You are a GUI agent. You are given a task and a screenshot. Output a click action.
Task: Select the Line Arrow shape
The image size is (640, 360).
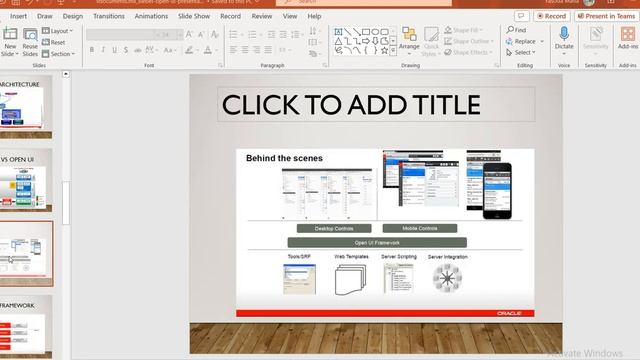click(356, 32)
